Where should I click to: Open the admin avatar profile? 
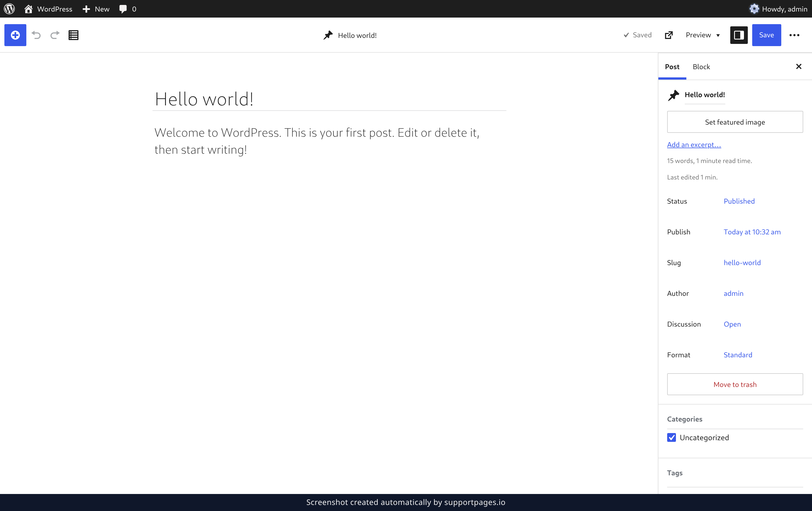point(754,9)
